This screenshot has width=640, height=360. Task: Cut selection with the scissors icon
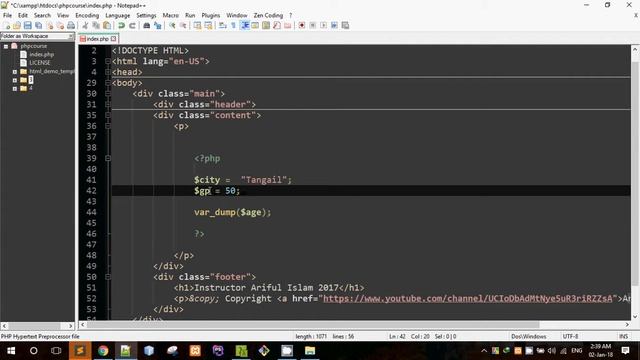click(x=85, y=25)
